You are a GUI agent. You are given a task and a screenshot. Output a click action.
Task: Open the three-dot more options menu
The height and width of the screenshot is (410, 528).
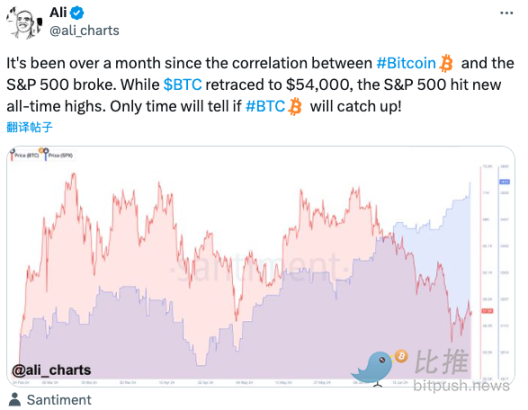pyautogui.click(x=506, y=13)
